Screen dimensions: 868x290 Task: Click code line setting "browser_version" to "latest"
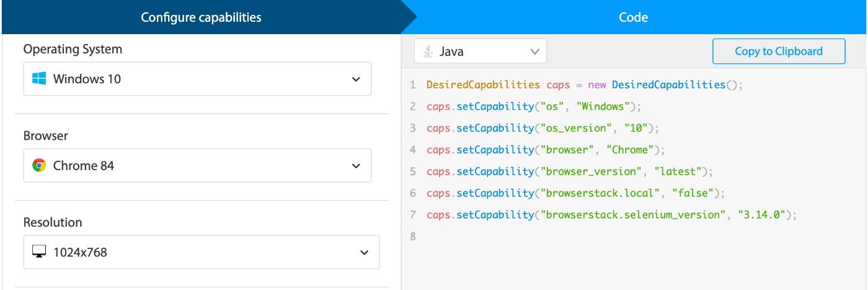570,171
